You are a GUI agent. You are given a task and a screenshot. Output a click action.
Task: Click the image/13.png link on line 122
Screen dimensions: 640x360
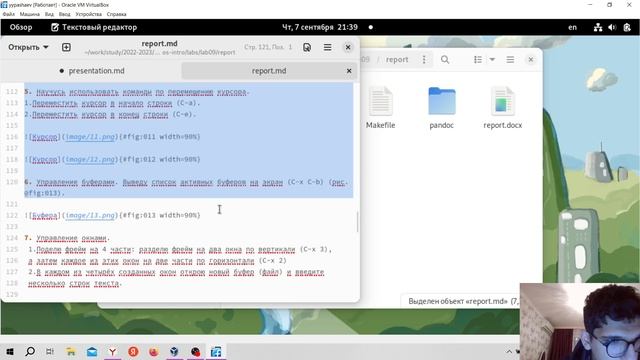pos(90,215)
